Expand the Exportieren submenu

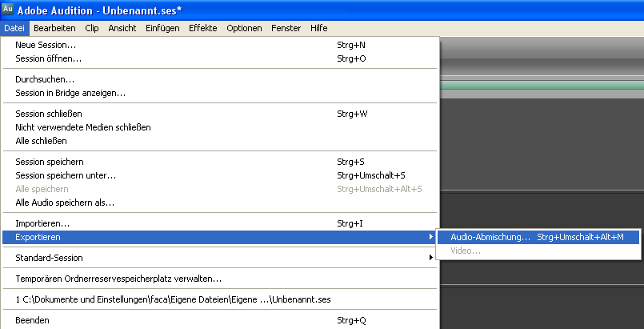220,237
